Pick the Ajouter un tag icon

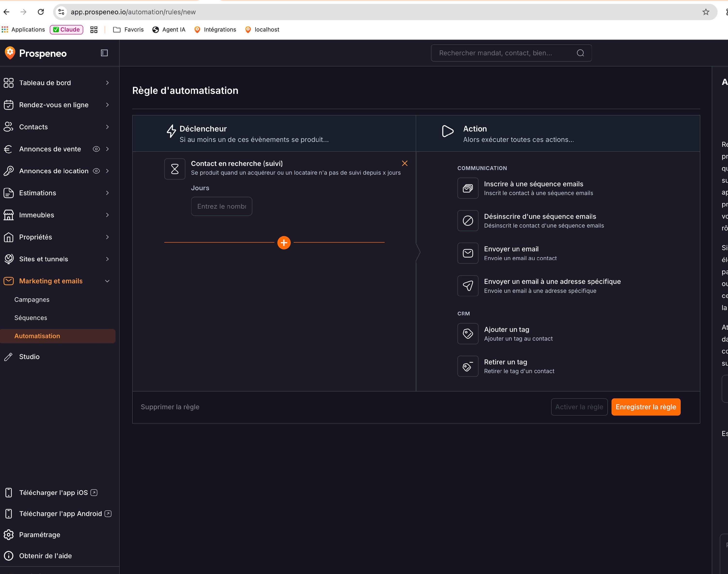point(468,333)
